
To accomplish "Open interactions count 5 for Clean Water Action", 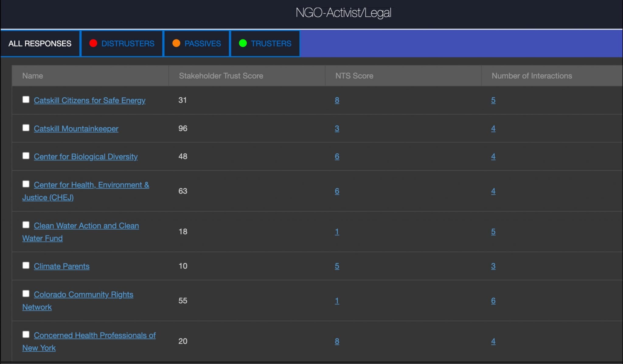I will point(493,232).
